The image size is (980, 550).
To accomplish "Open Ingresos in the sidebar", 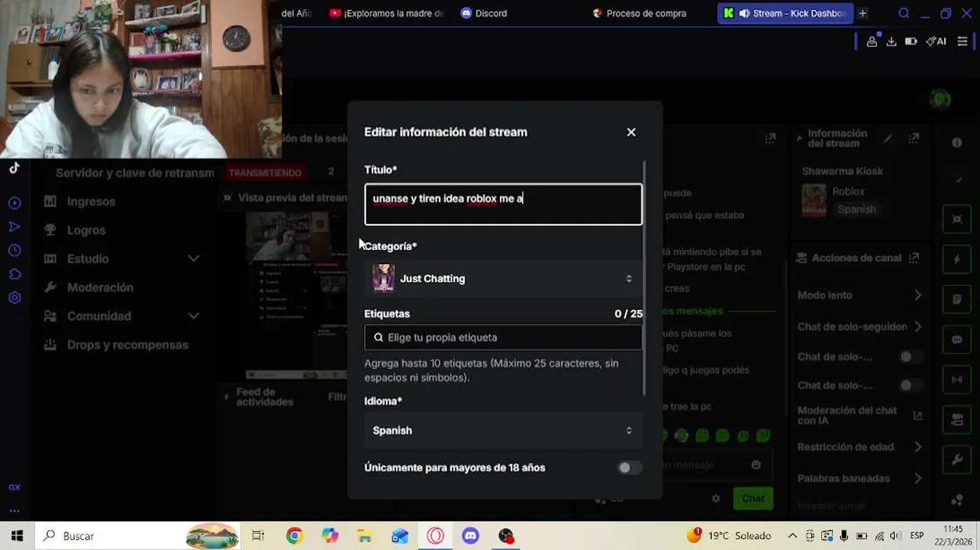I will click(x=91, y=202).
